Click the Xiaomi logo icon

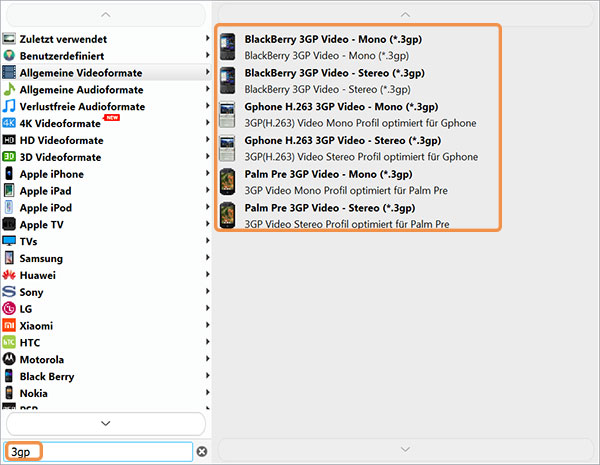click(9, 325)
